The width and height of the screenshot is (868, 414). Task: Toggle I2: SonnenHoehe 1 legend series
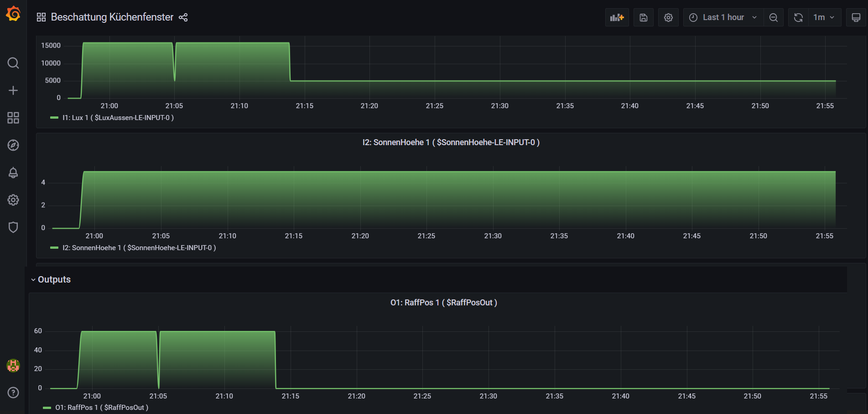(139, 248)
